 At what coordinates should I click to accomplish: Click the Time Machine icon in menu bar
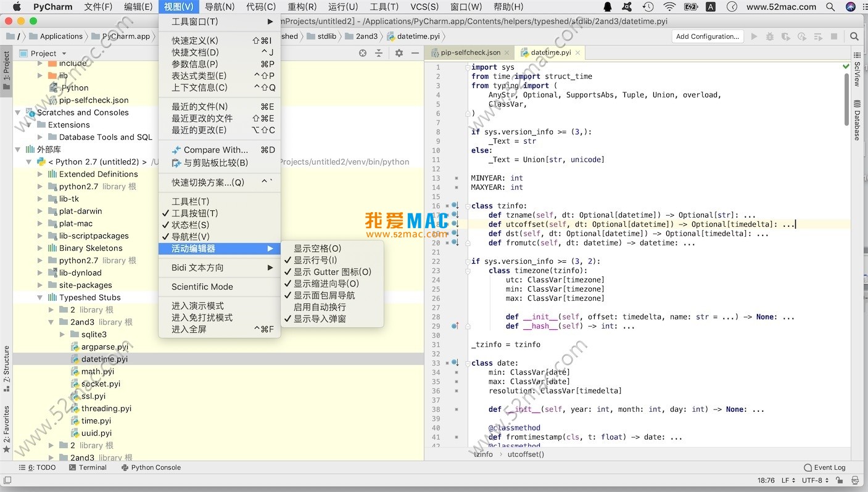pyautogui.click(x=648, y=7)
